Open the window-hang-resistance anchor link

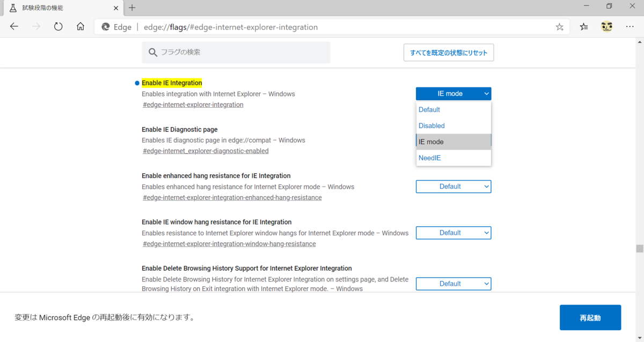coord(229,244)
